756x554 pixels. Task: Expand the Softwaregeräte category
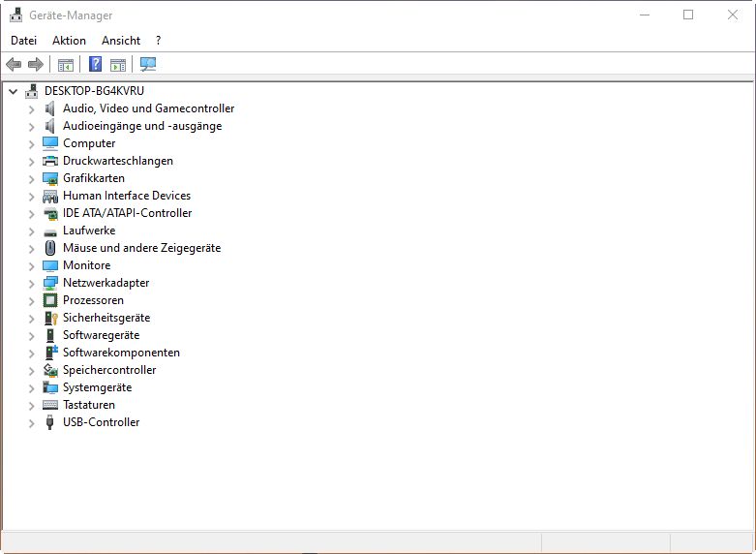[x=31, y=336]
